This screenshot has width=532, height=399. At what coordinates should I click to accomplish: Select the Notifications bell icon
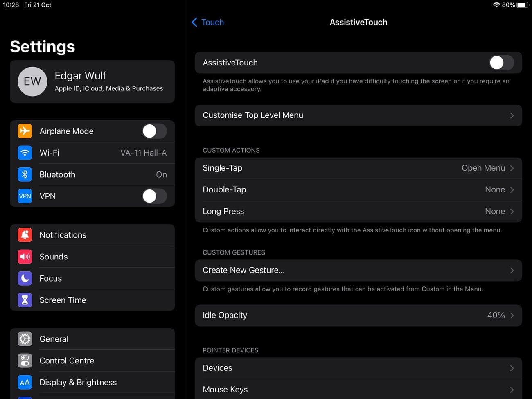pos(25,235)
